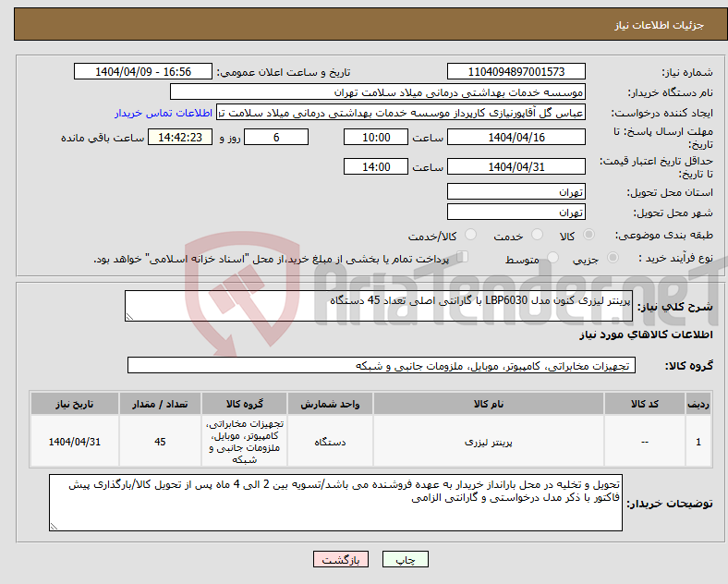Click the goods group field تجهیزات مخابراتی
The height and width of the screenshot is (584, 728).
(382, 365)
